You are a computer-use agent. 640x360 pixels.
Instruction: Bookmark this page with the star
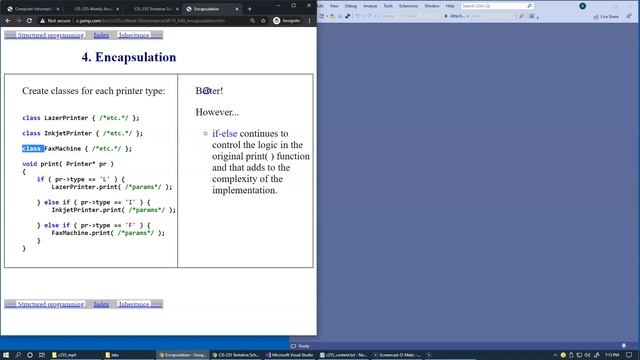click(264, 20)
